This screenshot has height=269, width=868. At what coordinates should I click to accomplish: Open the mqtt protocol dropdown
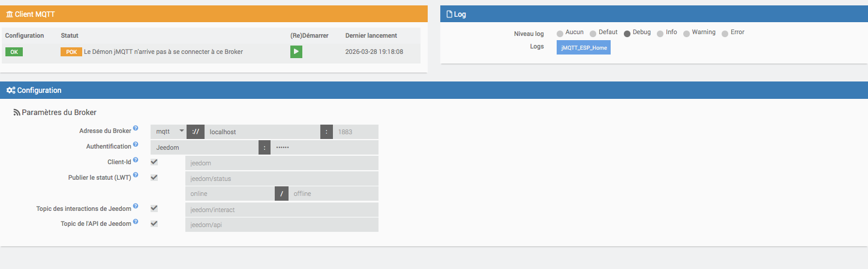pyautogui.click(x=169, y=132)
